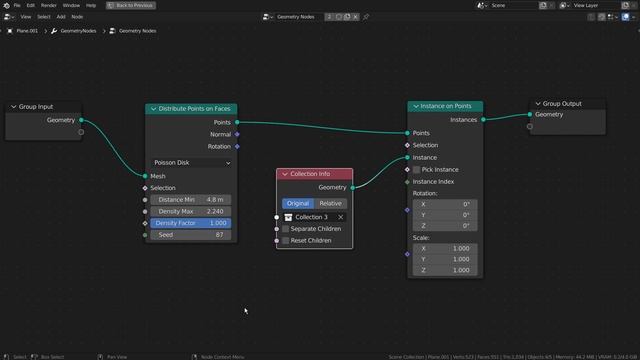Click the Back to Previous button
640x360 pixels.
point(131,5)
